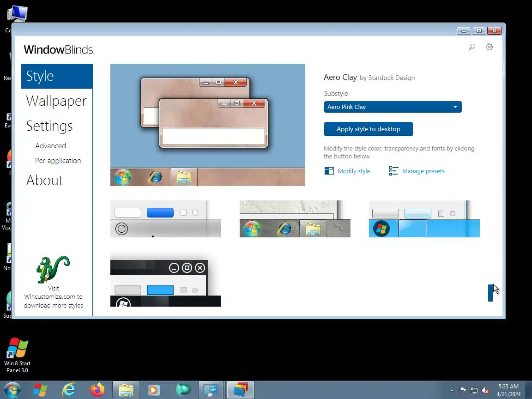
Task: Click the taskbar clock showing 5:35 AM
Action: pos(508,390)
